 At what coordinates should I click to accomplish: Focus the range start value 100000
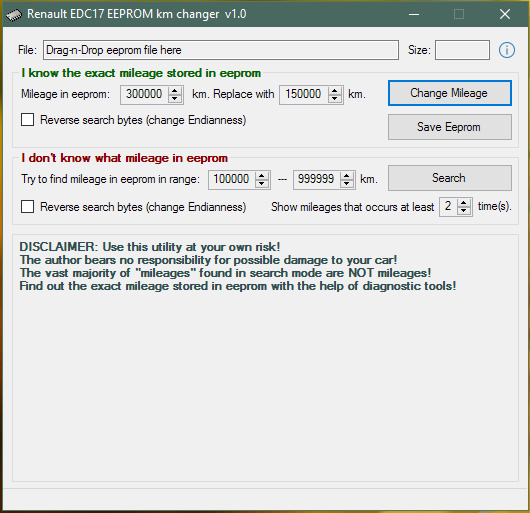(232, 179)
